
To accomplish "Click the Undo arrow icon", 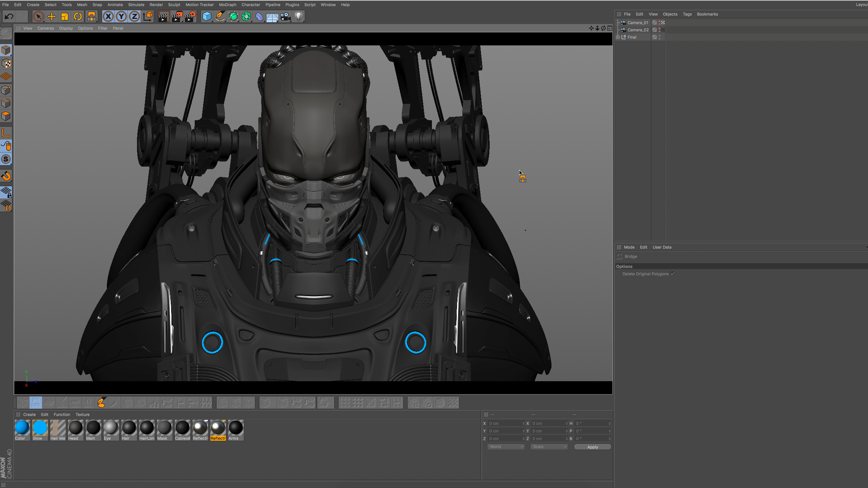I will pos(9,16).
